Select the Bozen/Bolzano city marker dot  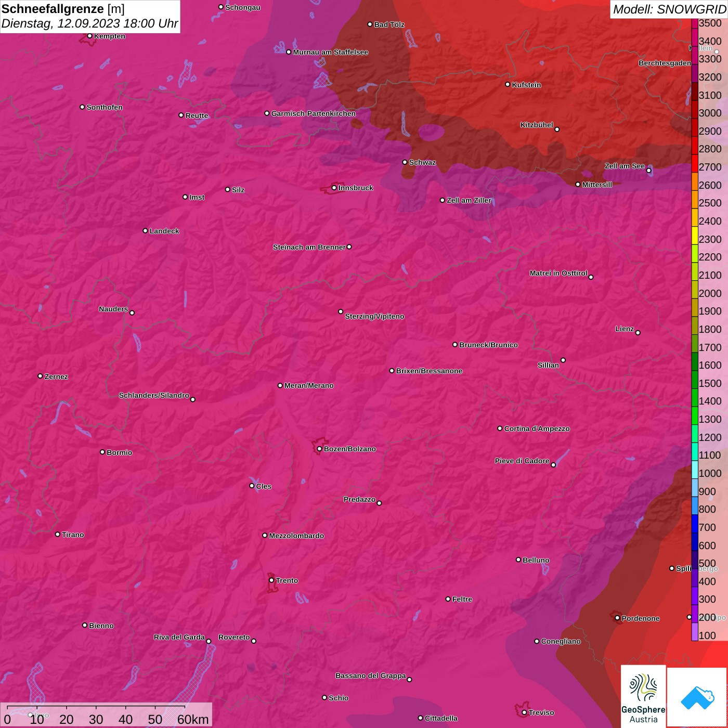(x=319, y=449)
